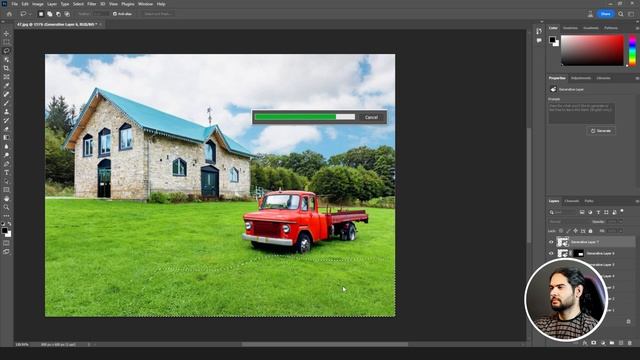Select the Eyedropper tool
This screenshot has width=640, height=360.
click(x=6, y=85)
